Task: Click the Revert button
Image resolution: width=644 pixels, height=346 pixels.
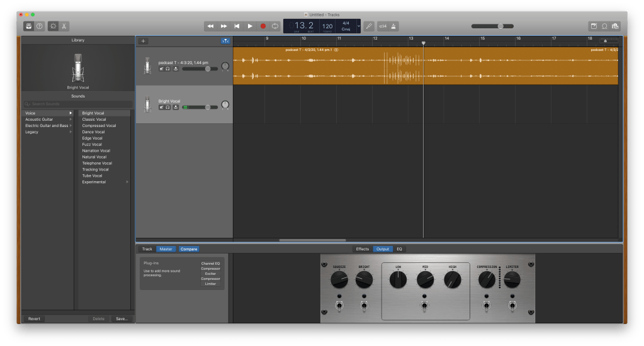Action: click(34, 319)
